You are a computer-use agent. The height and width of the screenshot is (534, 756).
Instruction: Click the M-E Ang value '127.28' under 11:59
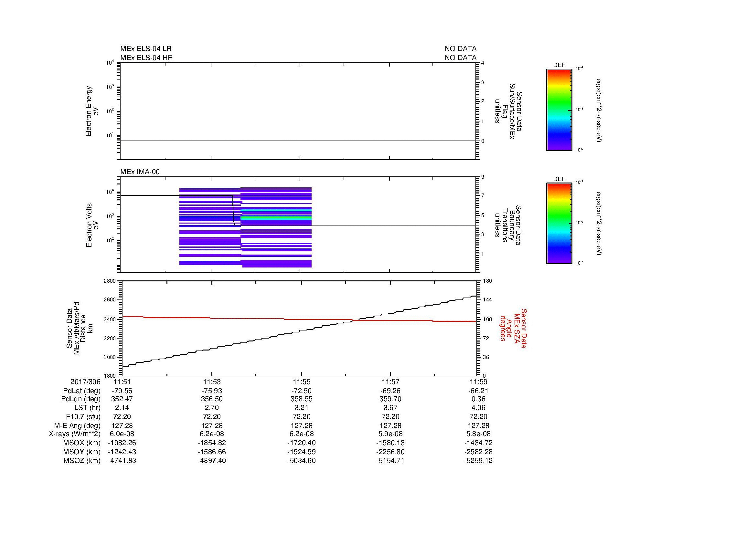478,426
